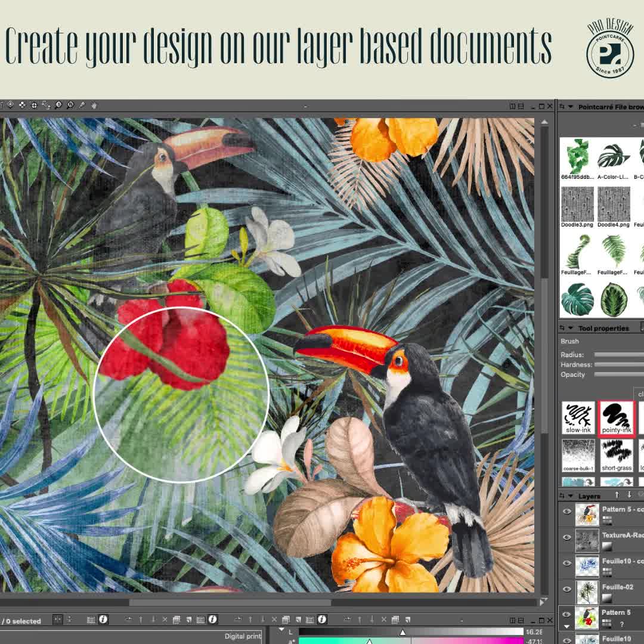Select the four-dot move tool in canvas toolbar
Screen dimensions: 644x644
(x=22, y=105)
